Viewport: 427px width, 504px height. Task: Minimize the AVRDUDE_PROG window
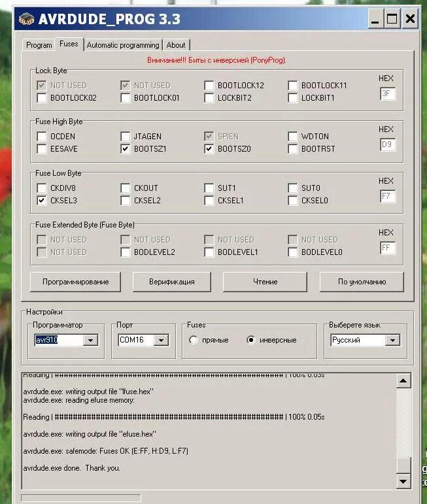click(375, 19)
